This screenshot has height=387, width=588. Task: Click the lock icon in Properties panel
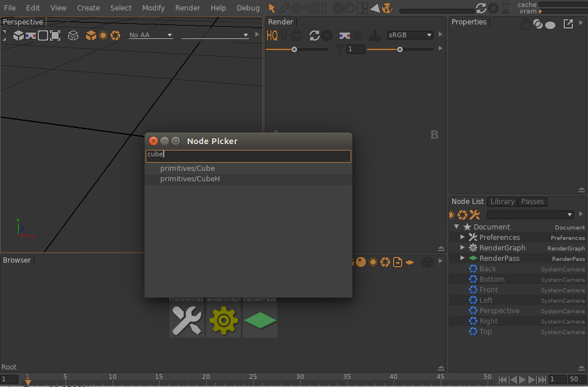pos(525,24)
